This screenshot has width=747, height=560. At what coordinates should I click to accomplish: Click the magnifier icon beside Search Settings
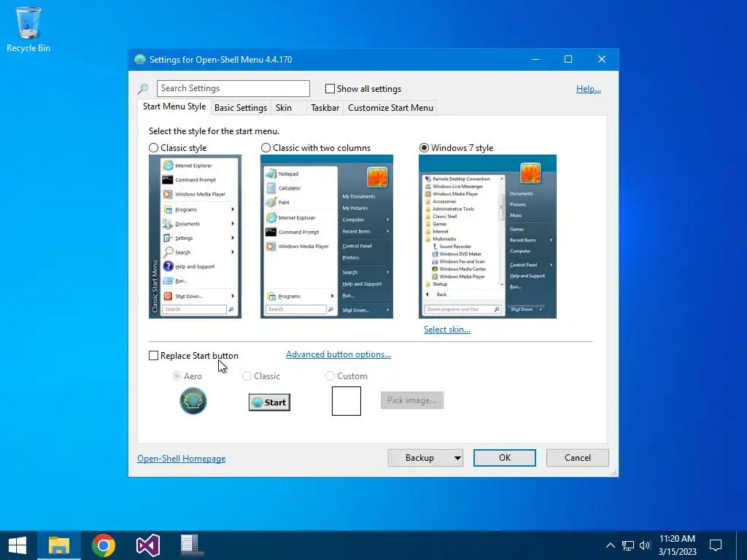click(x=143, y=88)
